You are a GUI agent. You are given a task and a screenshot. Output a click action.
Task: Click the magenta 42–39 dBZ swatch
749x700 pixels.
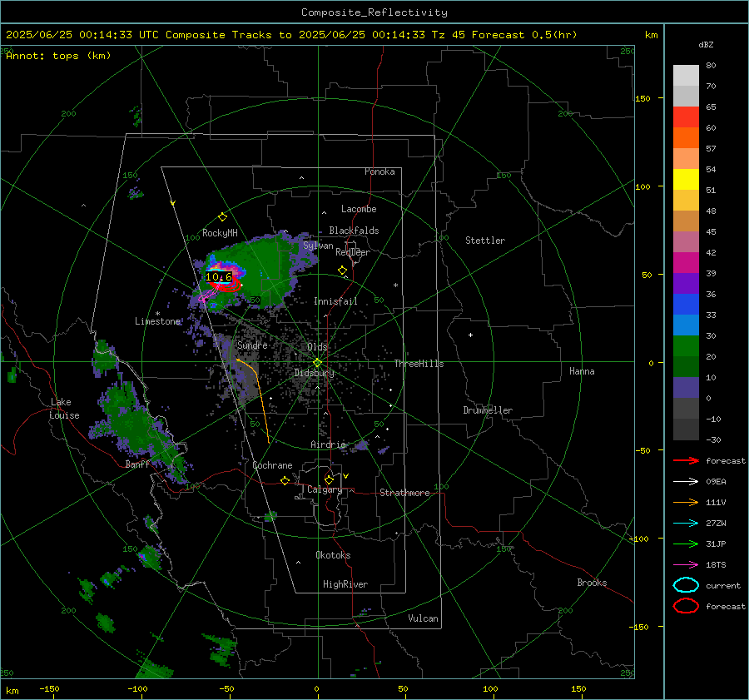(686, 263)
